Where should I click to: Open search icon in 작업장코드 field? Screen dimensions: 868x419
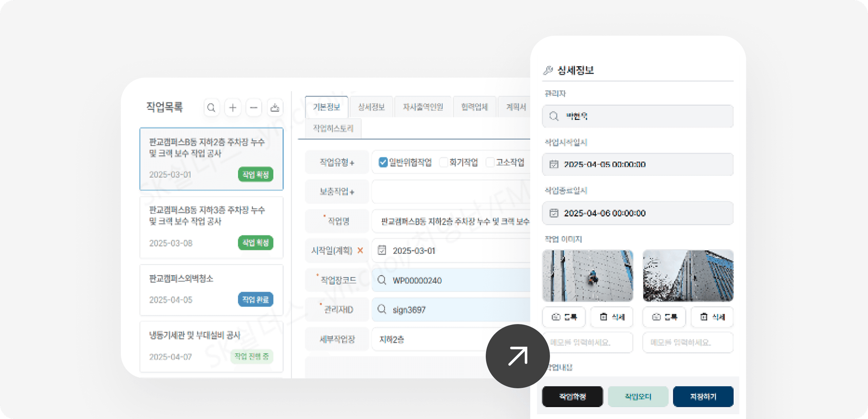[x=382, y=280]
